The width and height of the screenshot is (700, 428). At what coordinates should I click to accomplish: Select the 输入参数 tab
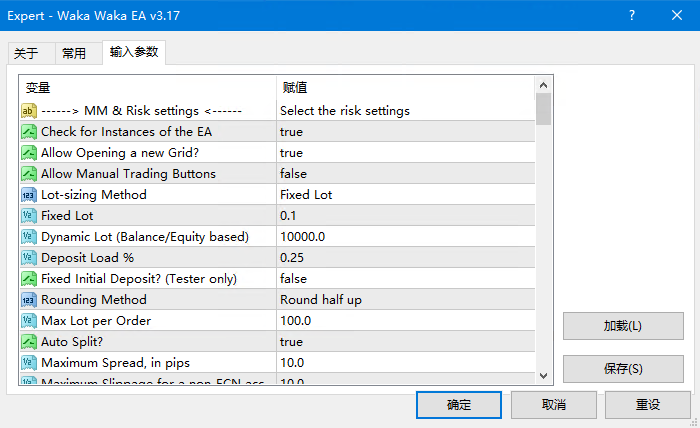click(134, 52)
